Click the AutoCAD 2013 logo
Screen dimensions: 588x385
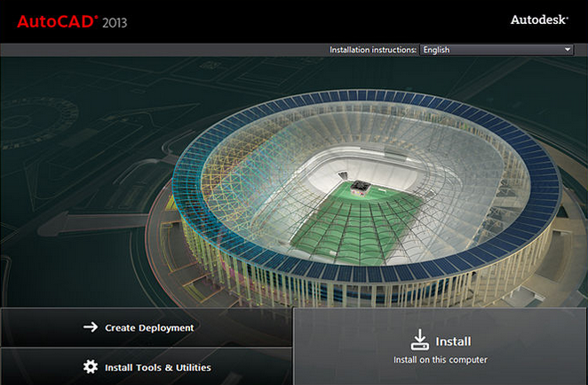pos(72,21)
